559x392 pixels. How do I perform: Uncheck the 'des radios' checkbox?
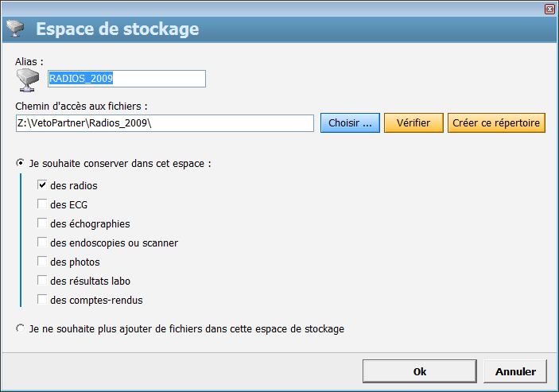(42, 185)
